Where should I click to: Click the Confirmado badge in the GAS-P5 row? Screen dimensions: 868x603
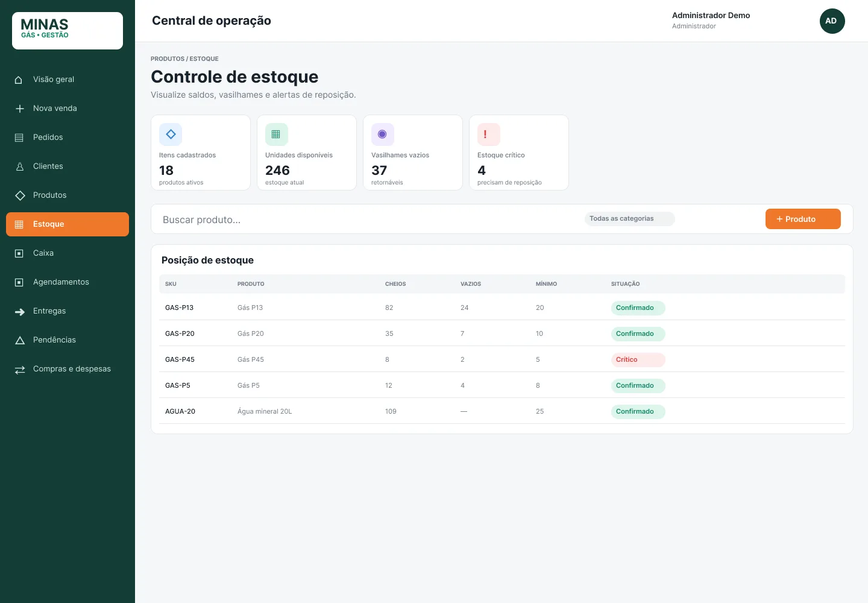point(638,386)
